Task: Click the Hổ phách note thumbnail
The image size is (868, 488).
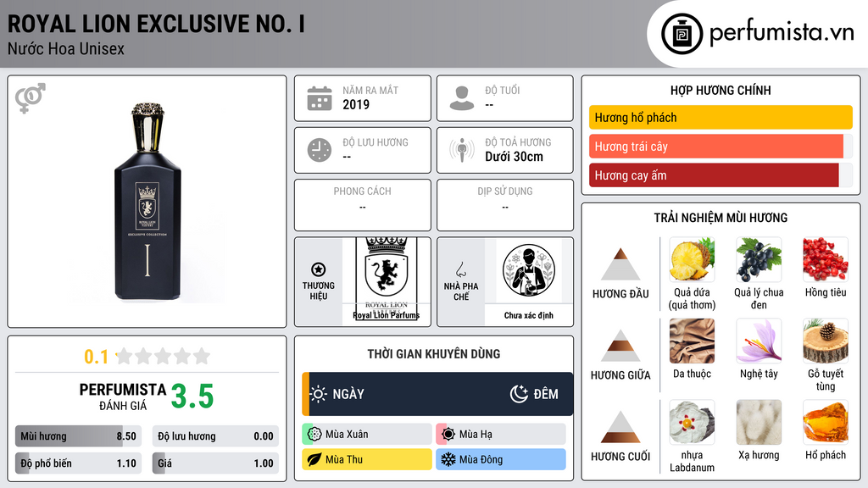Action: [x=826, y=422]
